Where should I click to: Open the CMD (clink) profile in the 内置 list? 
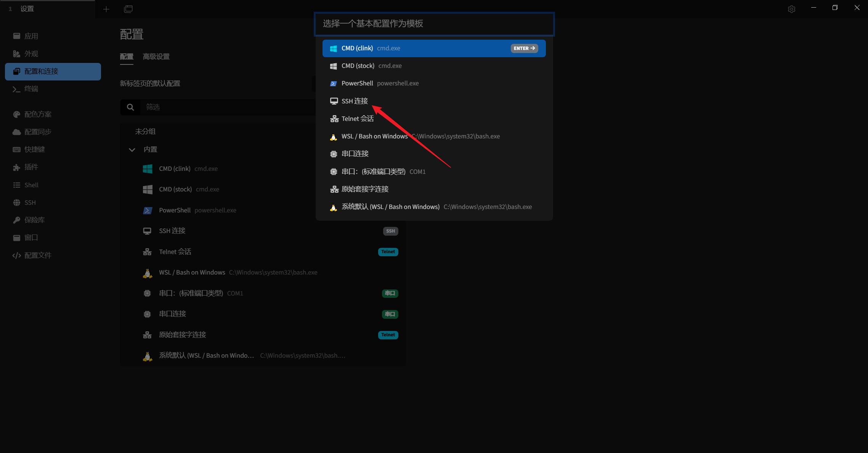coord(263,169)
